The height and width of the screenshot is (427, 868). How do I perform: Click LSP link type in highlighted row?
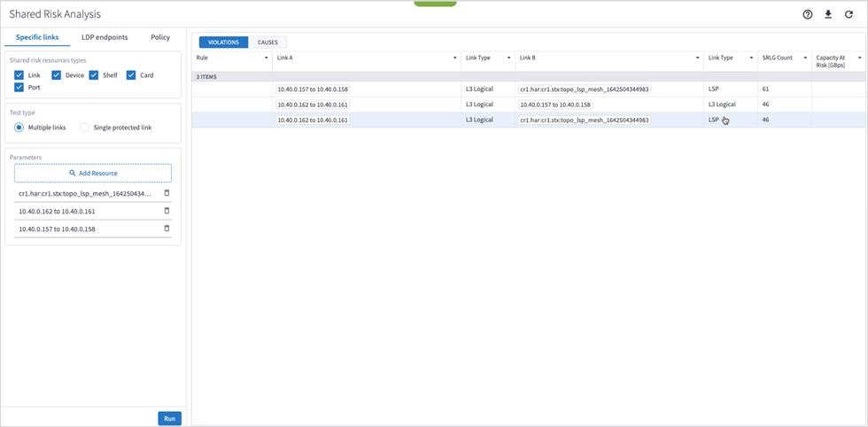tap(713, 120)
